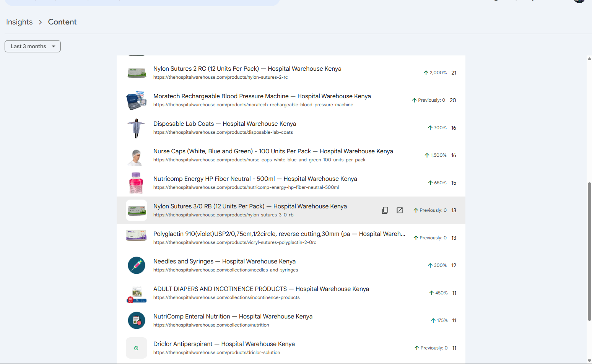Copy the Nylon Sutures 3/0 RB link
The width and height of the screenshot is (592, 364).
385,210
